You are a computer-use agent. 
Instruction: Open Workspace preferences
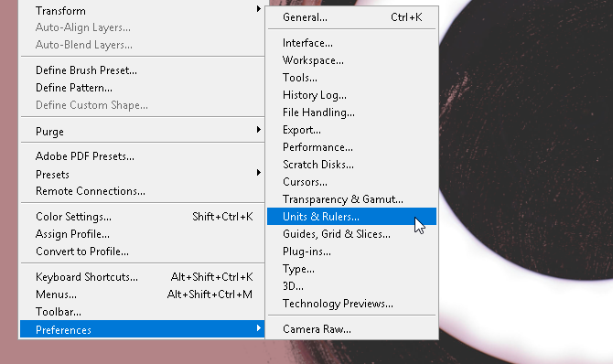pyautogui.click(x=351, y=60)
